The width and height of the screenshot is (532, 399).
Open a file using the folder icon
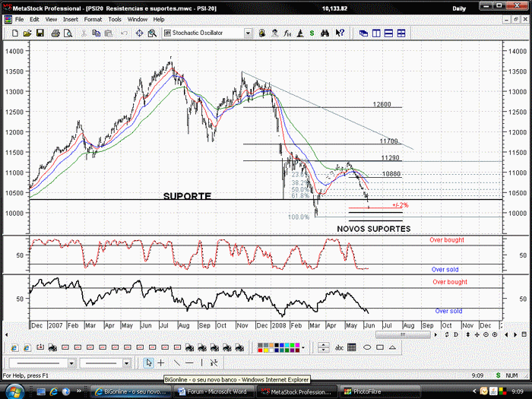27,33
